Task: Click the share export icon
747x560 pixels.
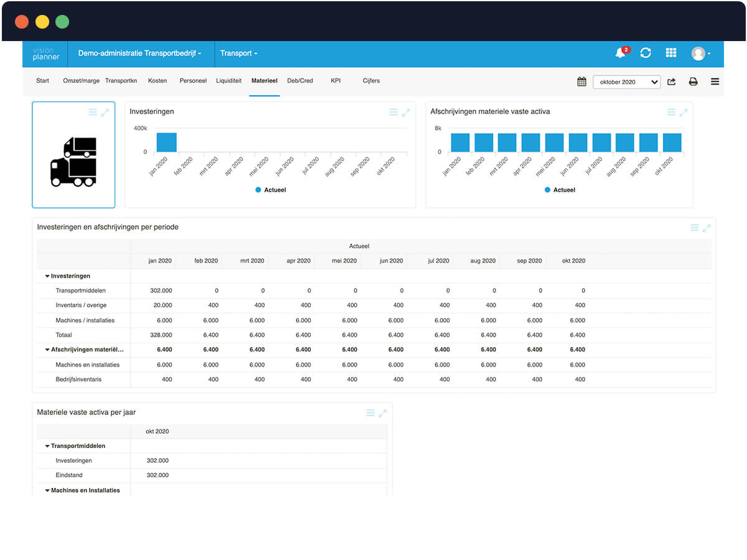Action: click(x=672, y=82)
